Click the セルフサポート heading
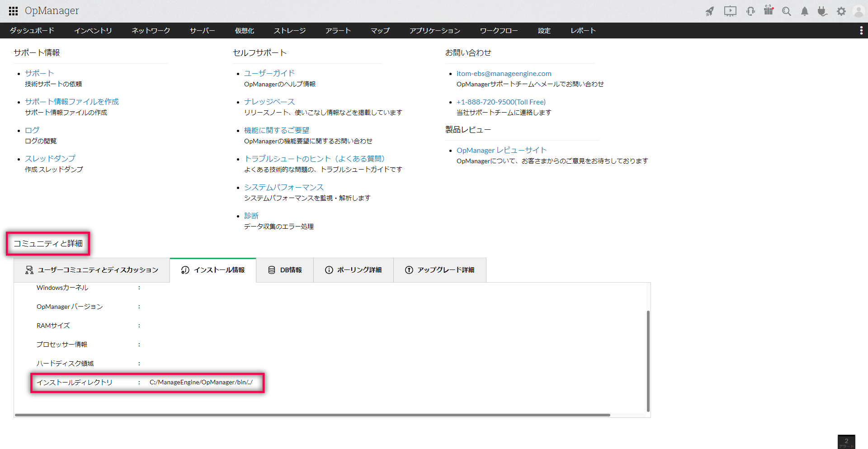This screenshot has height=449, width=868. [x=260, y=53]
